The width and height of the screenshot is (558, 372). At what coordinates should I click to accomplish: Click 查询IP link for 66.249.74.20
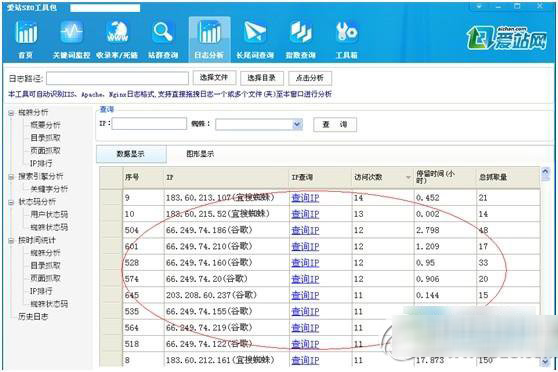pyautogui.click(x=305, y=279)
